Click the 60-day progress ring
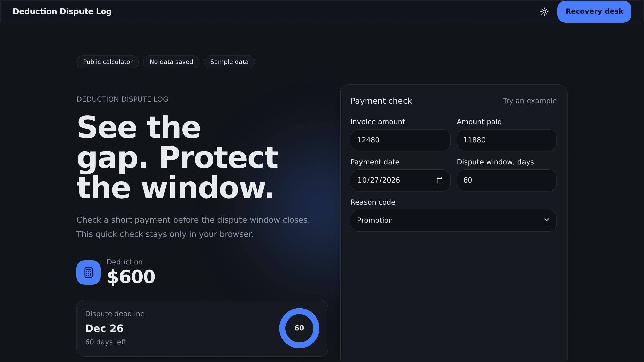Image resolution: width=644 pixels, height=362 pixels. click(x=299, y=328)
